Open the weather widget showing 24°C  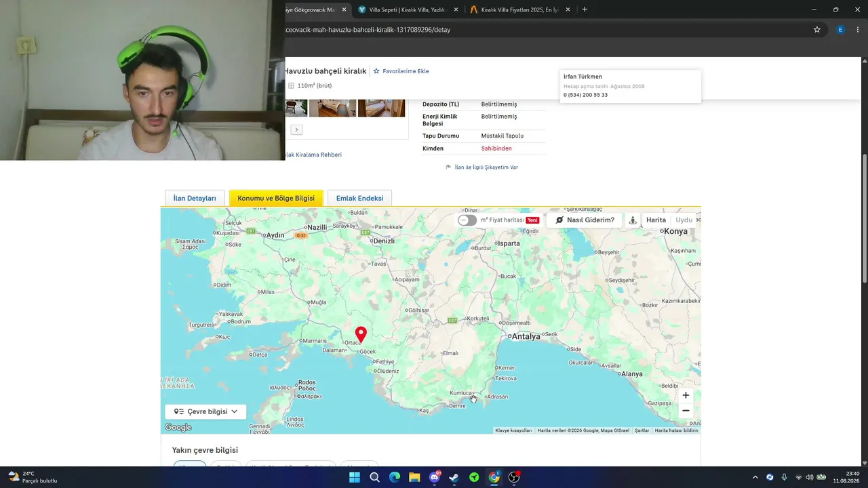click(x=33, y=477)
